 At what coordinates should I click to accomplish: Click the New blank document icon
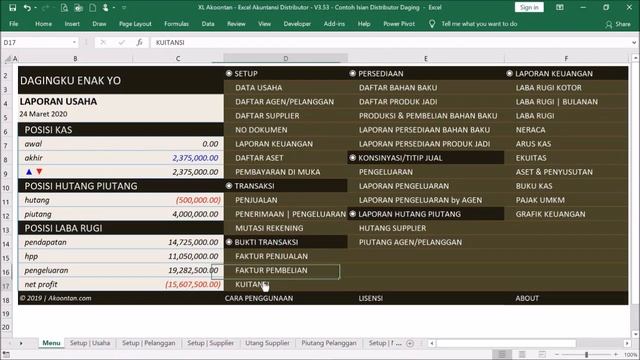(x=93, y=7)
